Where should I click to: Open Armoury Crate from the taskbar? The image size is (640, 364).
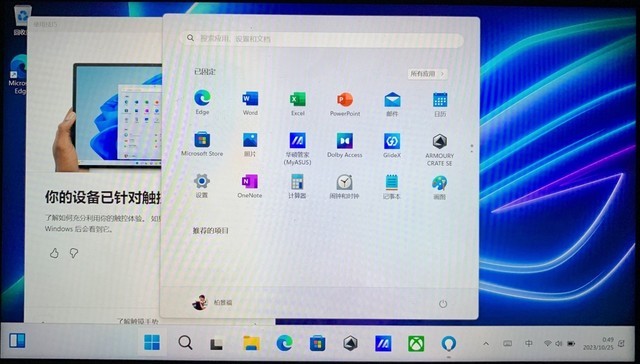350,344
